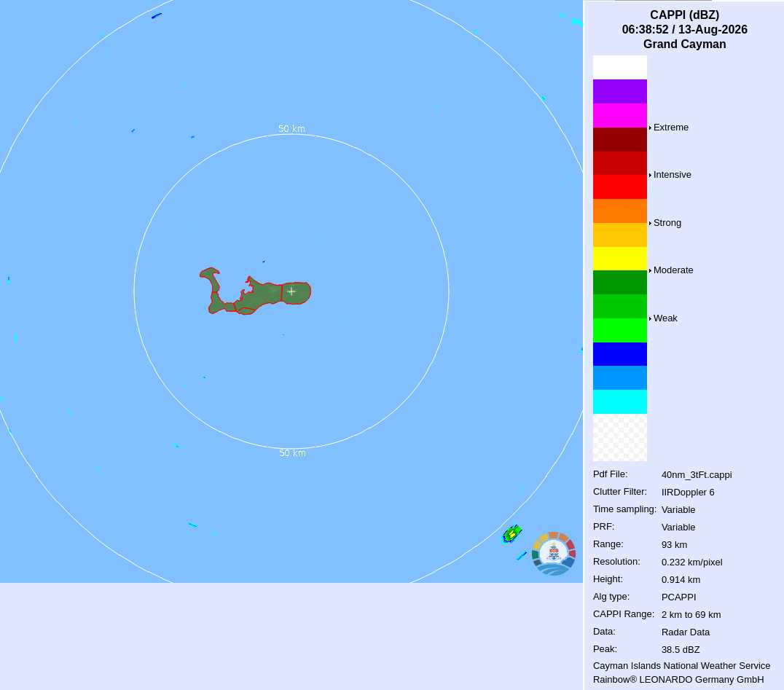Click the top 50 km range label
This screenshot has height=690, width=784.
[x=291, y=129]
